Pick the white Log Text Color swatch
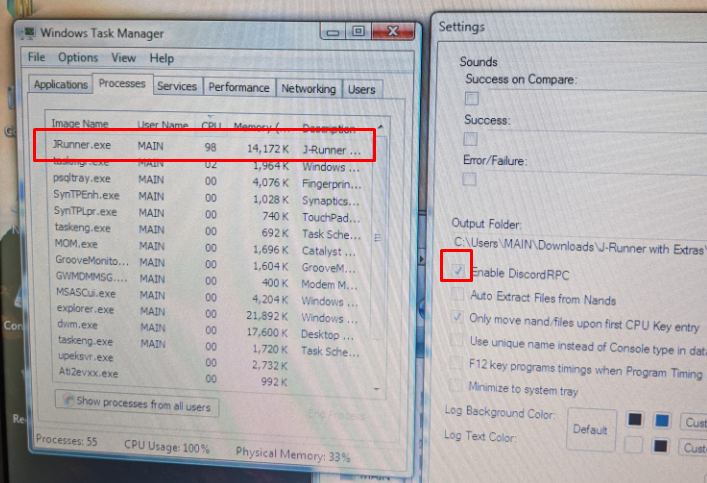Image resolution: width=707 pixels, height=483 pixels. [634, 446]
